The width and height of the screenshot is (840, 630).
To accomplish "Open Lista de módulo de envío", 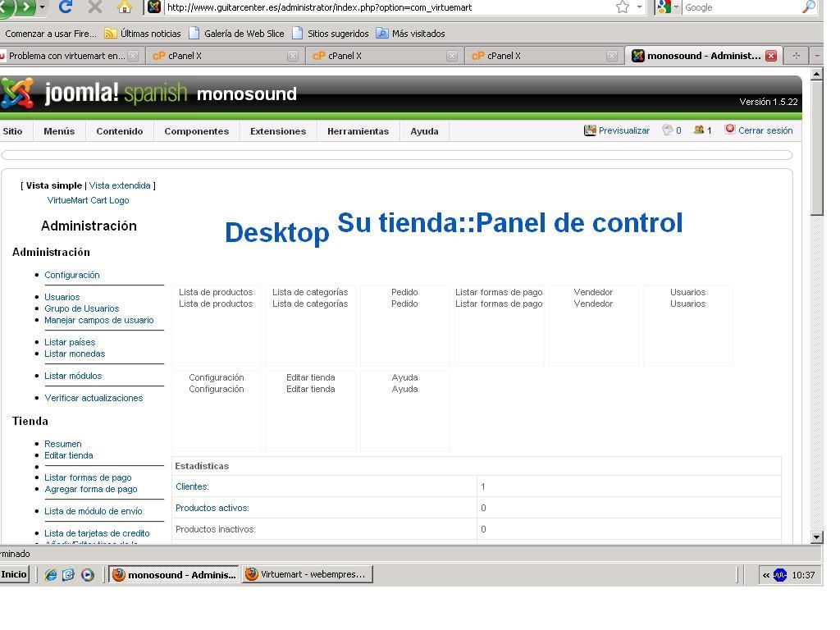I will click(x=94, y=511).
